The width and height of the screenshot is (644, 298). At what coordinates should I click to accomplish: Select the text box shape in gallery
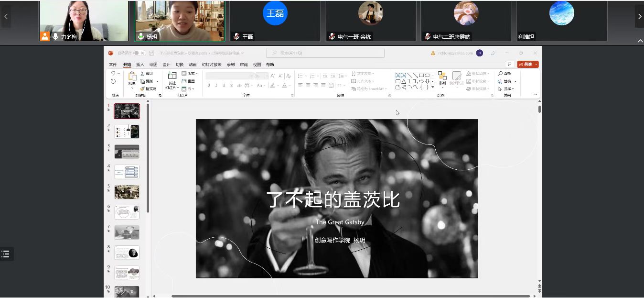398,75
